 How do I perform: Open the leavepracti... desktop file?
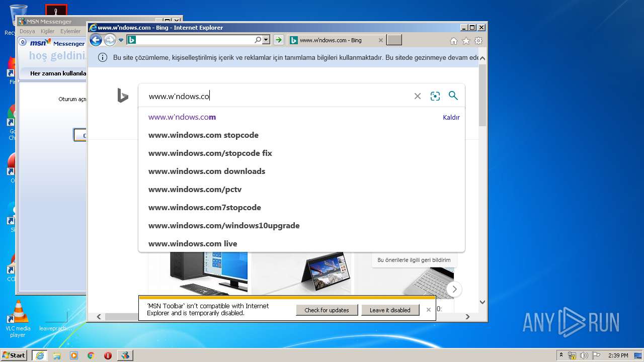(55, 321)
